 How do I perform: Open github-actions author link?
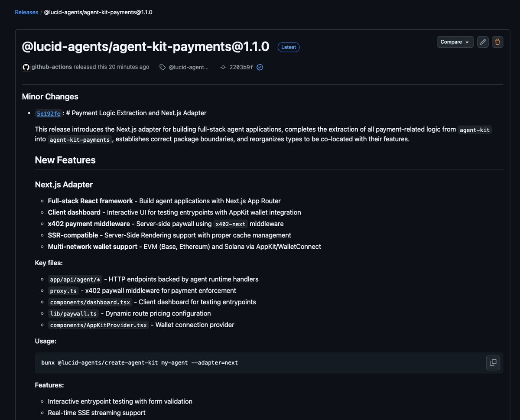52,67
